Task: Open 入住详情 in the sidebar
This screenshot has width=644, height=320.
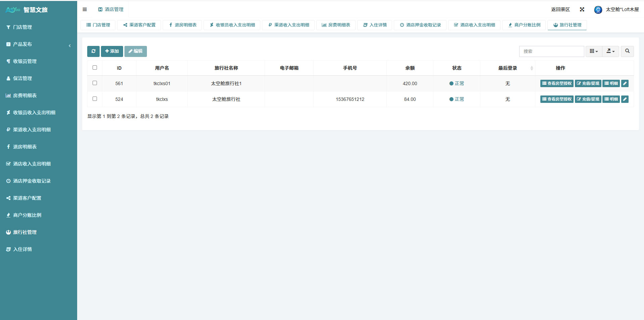Action: 39,249
